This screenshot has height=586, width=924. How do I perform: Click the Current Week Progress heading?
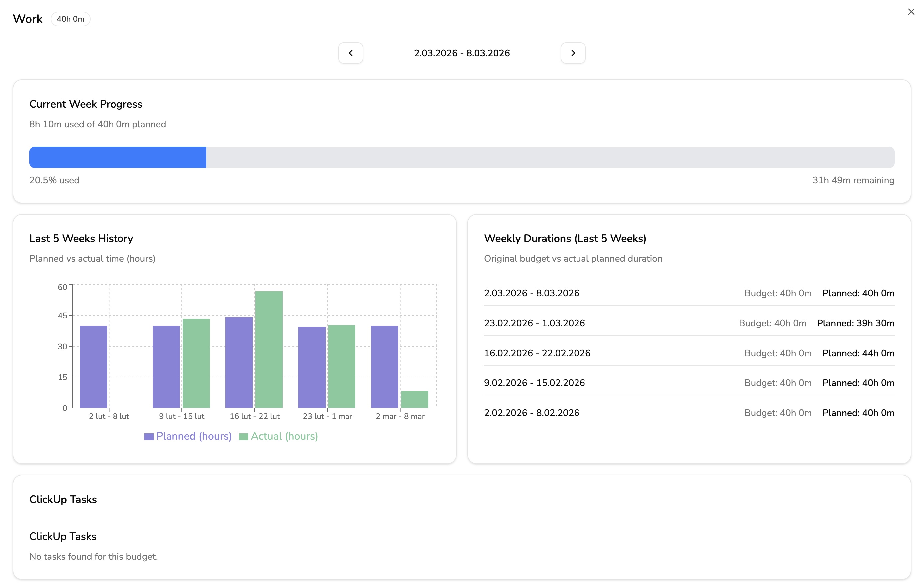tap(86, 104)
